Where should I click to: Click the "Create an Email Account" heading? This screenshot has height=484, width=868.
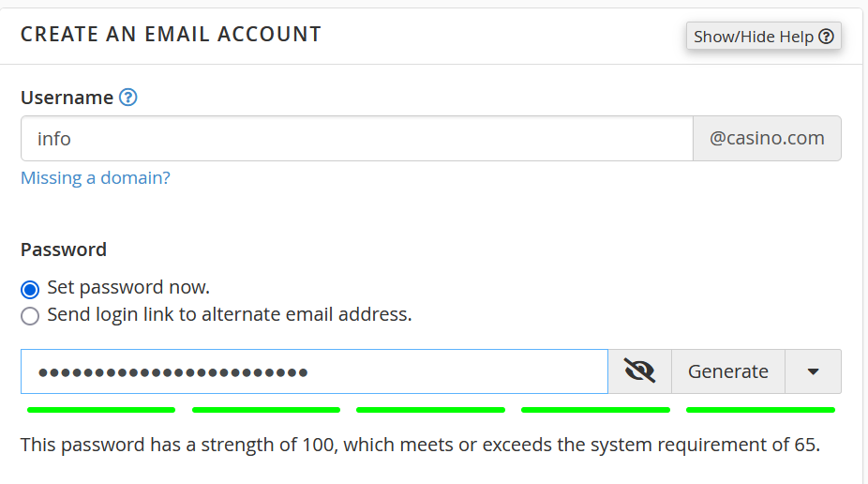point(171,35)
